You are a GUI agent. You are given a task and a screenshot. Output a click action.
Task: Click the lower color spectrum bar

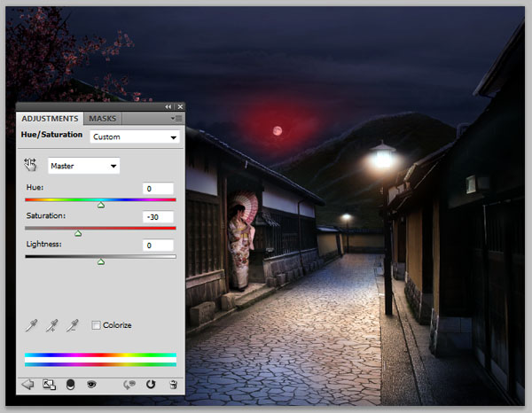pyautogui.click(x=100, y=364)
